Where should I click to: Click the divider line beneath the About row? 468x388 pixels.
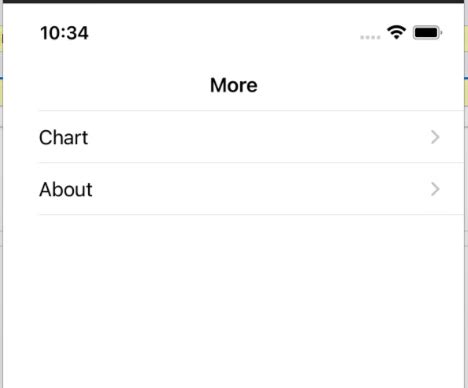click(x=251, y=215)
